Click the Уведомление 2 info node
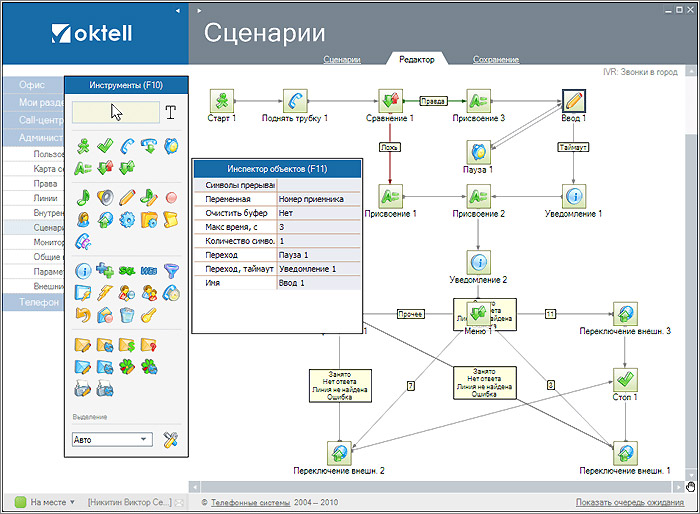 pyautogui.click(x=479, y=262)
